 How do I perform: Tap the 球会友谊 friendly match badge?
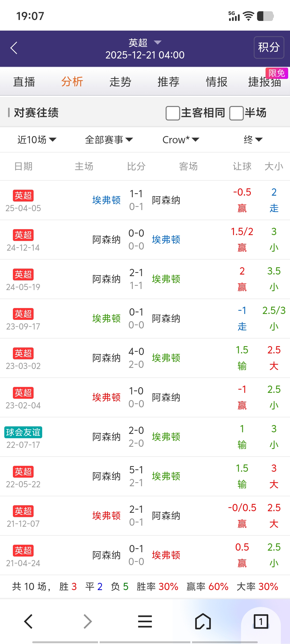tap(23, 432)
